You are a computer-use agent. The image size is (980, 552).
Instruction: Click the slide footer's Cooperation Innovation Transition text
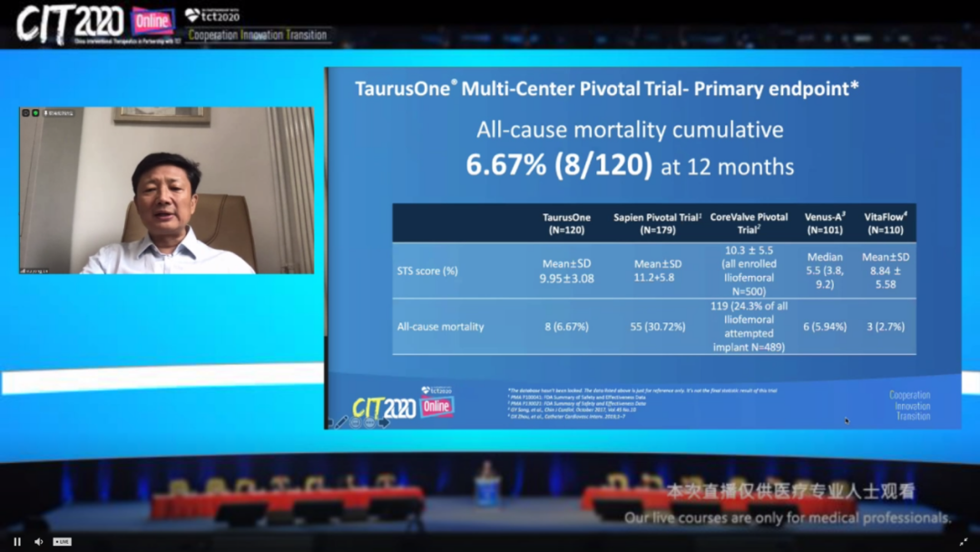(910, 406)
